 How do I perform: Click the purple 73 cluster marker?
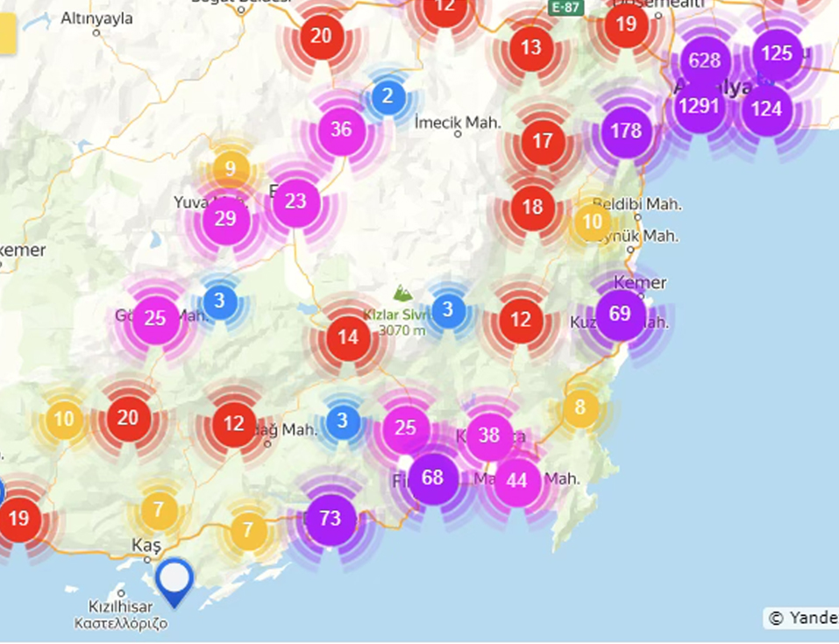(x=330, y=519)
